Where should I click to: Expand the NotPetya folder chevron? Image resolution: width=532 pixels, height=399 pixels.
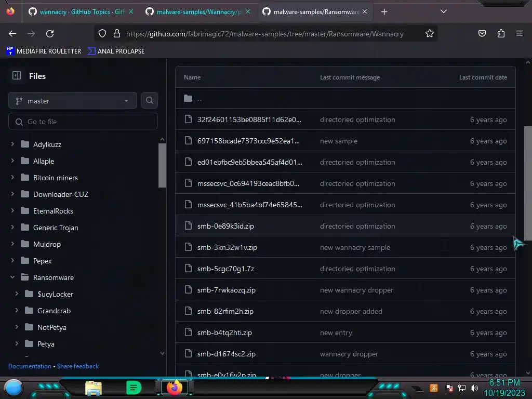click(x=17, y=327)
